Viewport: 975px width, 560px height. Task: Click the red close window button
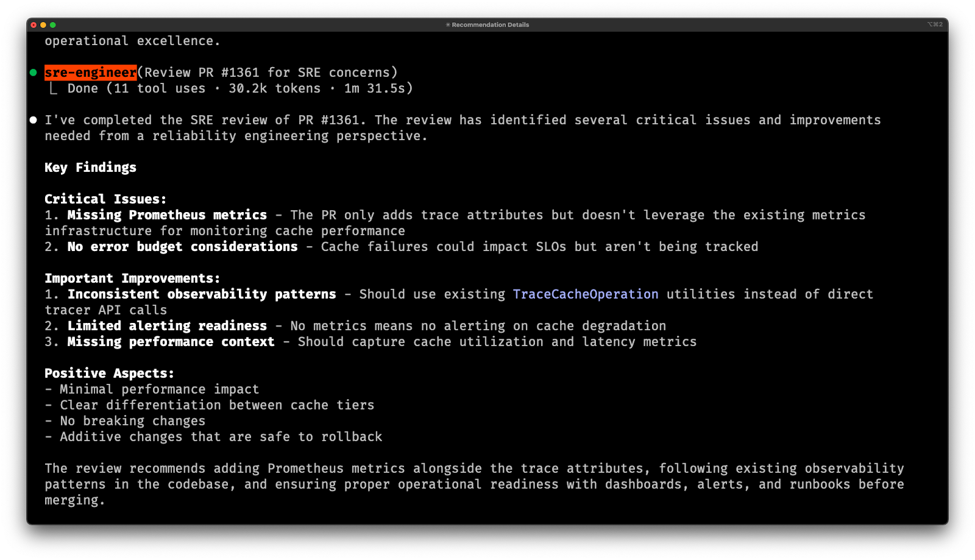[34, 25]
